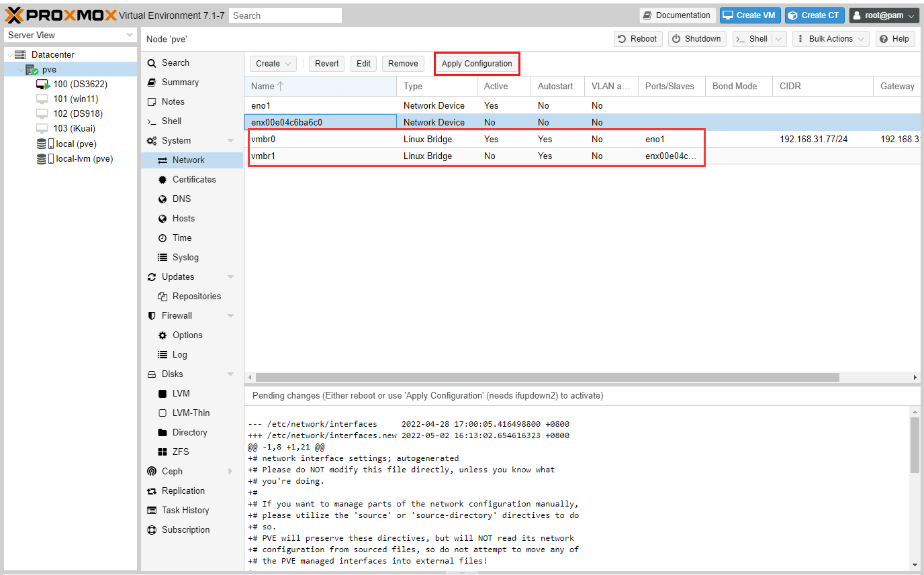Open Repositories
The image size is (924, 575).
point(191,296)
